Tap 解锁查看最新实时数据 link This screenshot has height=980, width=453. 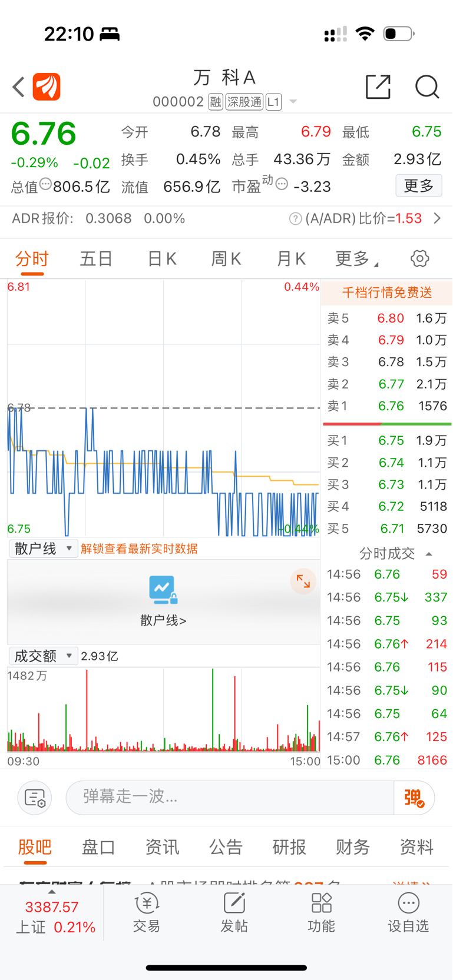pyautogui.click(x=139, y=549)
